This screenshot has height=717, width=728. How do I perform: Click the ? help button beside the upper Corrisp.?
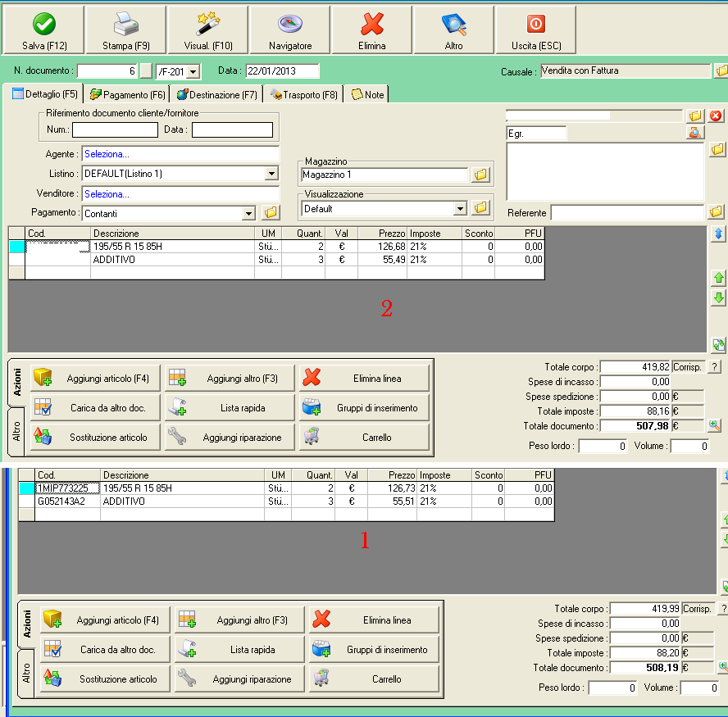pos(714,367)
